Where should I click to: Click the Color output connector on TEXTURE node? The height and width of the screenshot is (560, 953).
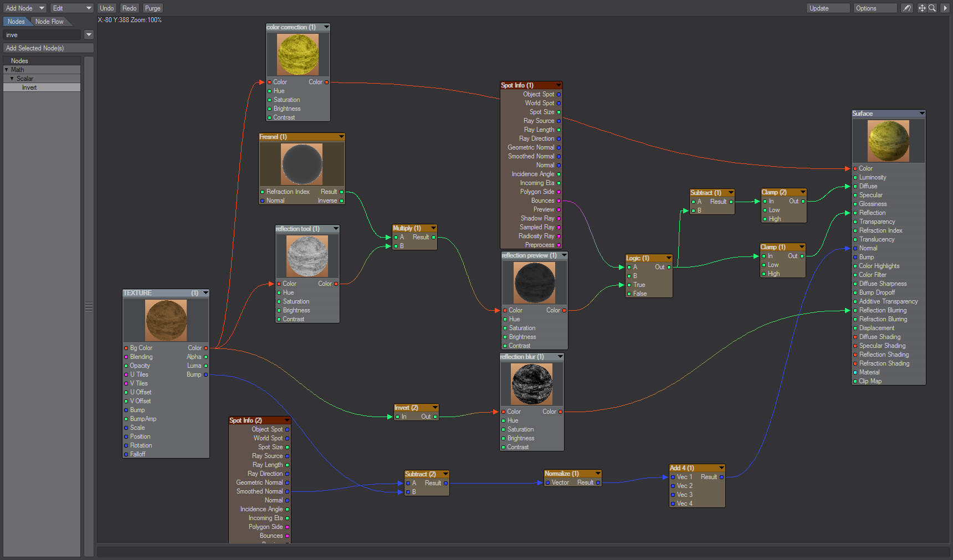click(x=206, y=348)
